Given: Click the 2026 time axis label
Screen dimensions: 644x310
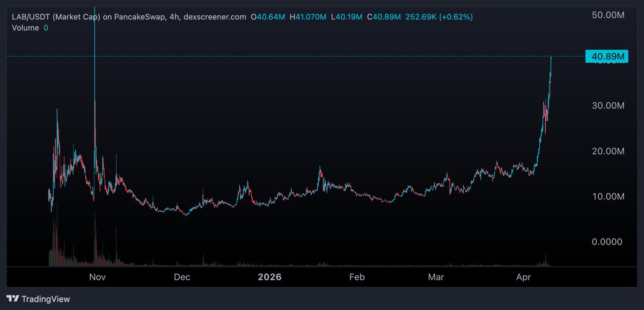Looking at the screenshot, I should click(x=269, y=277).
